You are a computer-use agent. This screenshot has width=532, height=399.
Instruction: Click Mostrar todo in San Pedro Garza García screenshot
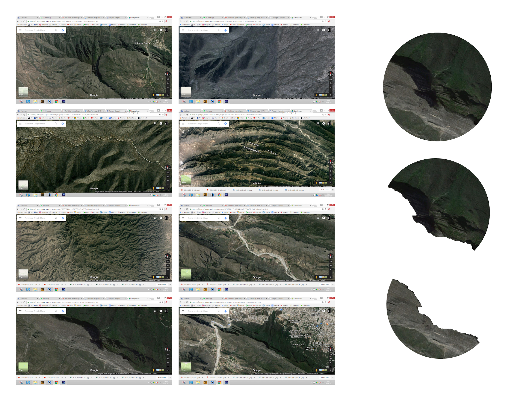tap(325, 378)
